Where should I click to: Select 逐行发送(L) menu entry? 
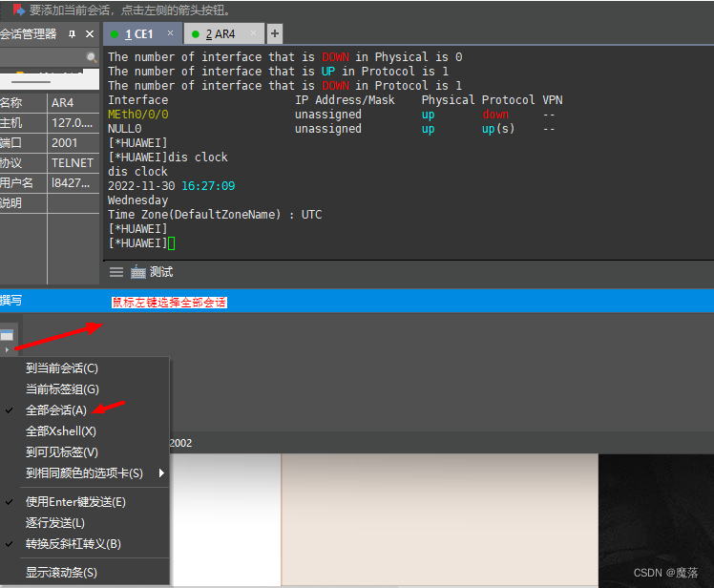pyautogui.click(x=54, y=522)
